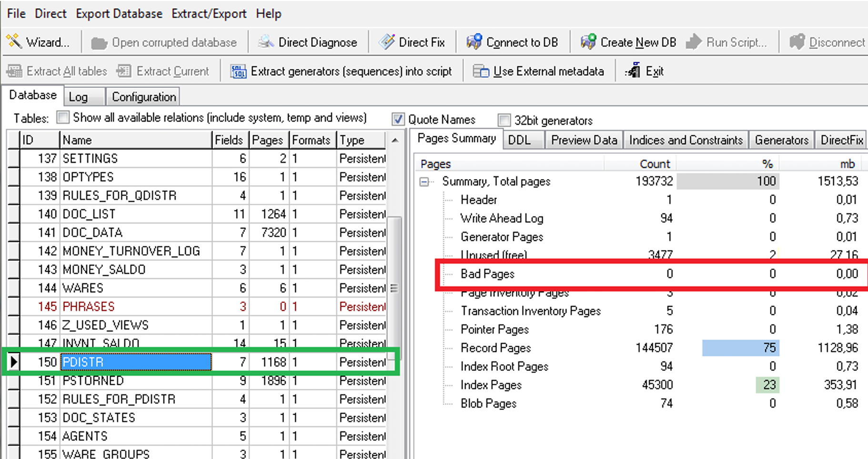
Task: Open the Extract/Export menu
Action: [209, 13]
